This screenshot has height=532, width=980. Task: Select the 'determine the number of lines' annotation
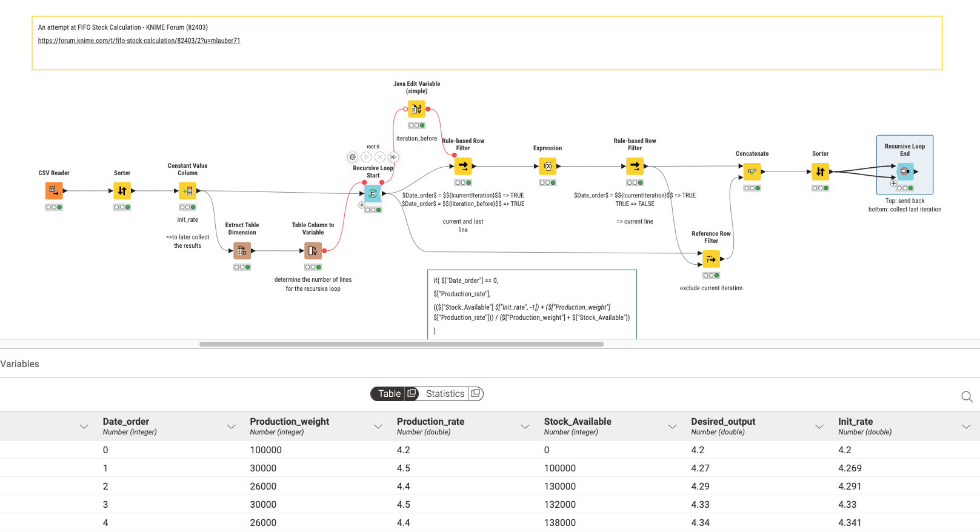(313, 284)
